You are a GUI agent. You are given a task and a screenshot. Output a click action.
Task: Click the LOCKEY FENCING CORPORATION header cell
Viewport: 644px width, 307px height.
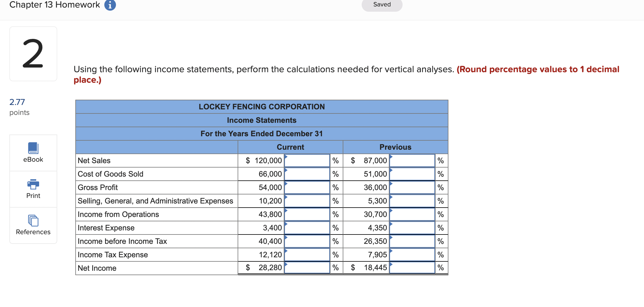[262, 106]
